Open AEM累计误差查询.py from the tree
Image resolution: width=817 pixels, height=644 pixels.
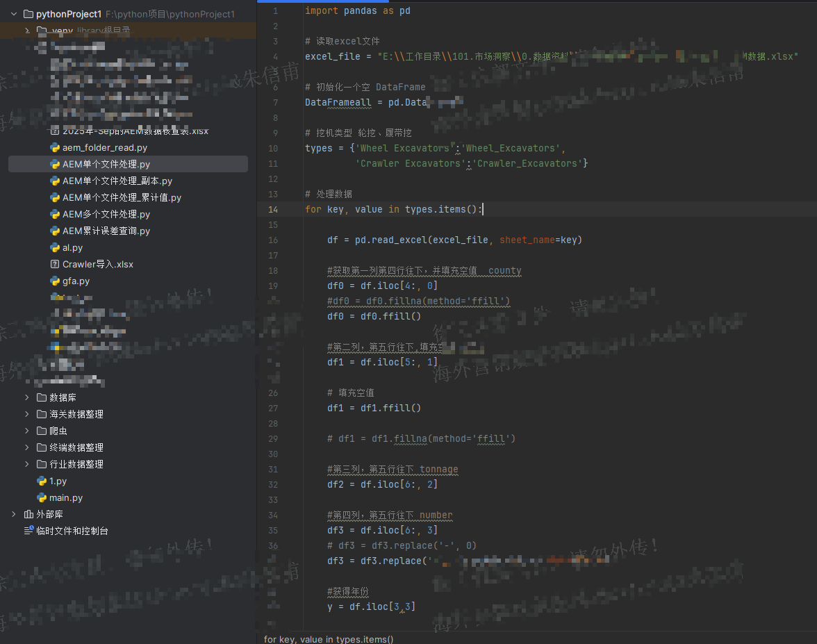(106, 231)
